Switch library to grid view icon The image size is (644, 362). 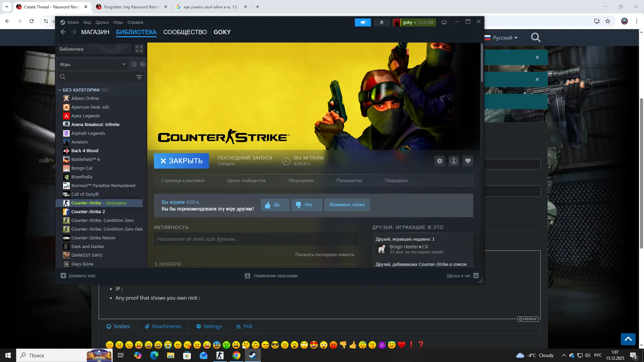(139, 49)
